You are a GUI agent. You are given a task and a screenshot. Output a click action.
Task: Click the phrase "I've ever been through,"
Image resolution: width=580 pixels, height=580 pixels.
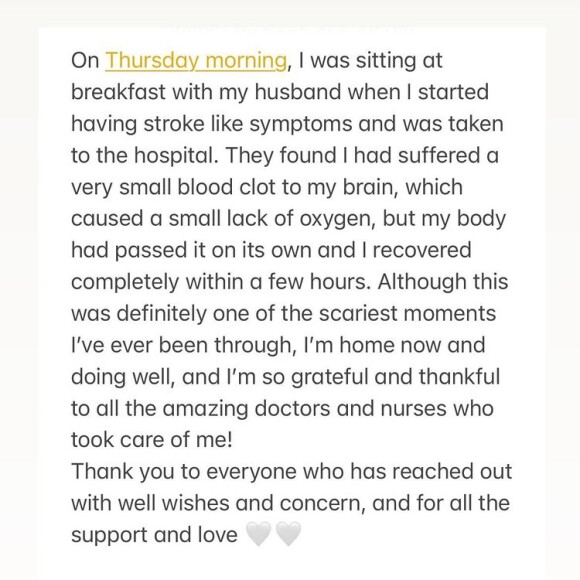pos(184,346)
